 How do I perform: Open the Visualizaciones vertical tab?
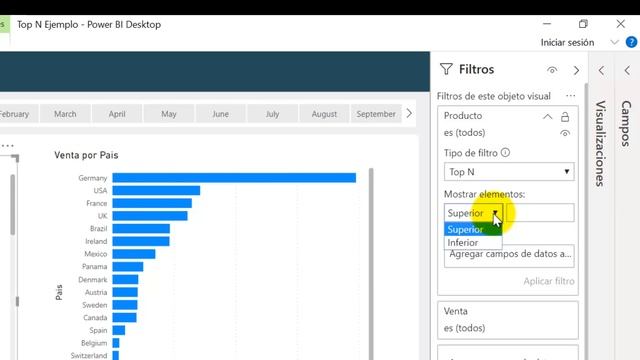pyautogui.click(x=600, y=143)
